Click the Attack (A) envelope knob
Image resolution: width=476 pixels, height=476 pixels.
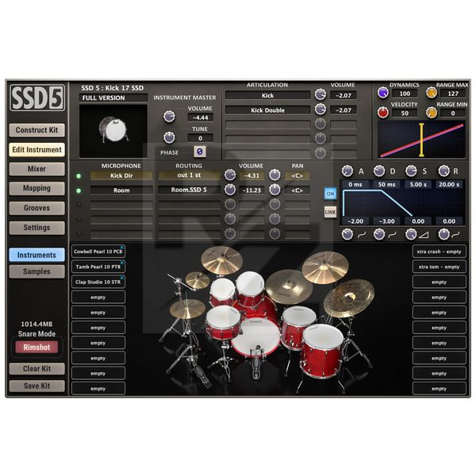coord(347,171)
